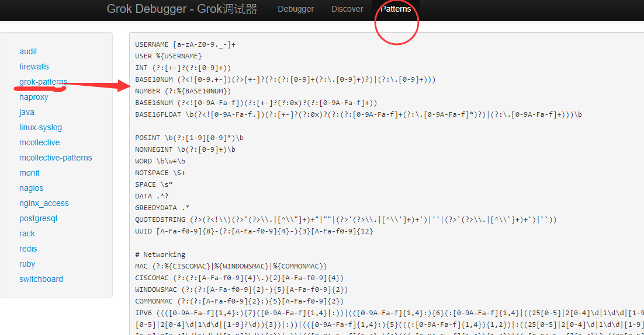The width and height of the screenshot is (644, 335).
Task: Click the INT pattern line
Action: (183, 68)
